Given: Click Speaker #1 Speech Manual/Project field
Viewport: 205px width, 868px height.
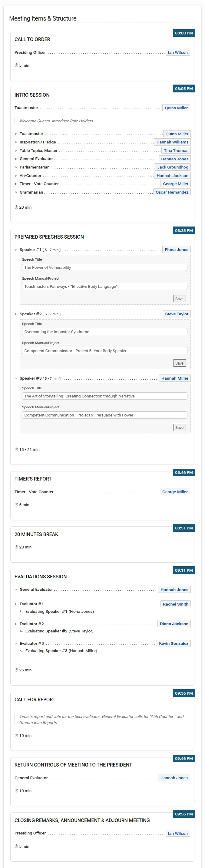Looking at the screenshot, I should click(104, 286).
